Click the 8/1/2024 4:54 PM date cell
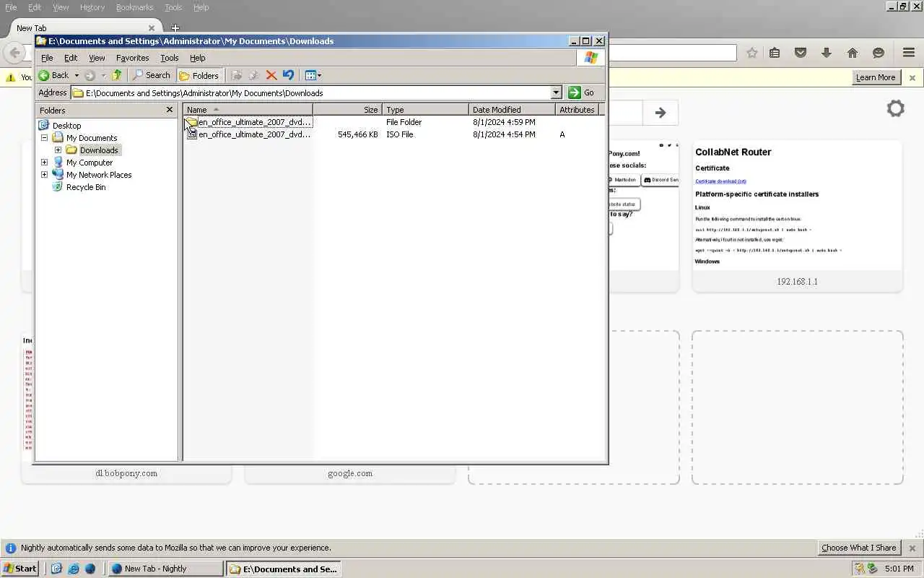The height and width of the screenshot is (578, 924). pyautogui.click(x=504, y=134)
